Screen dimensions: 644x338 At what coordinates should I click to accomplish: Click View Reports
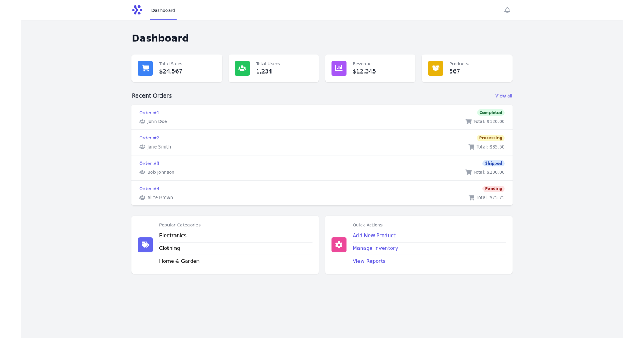pyautogui.click(x=369, y=261)
